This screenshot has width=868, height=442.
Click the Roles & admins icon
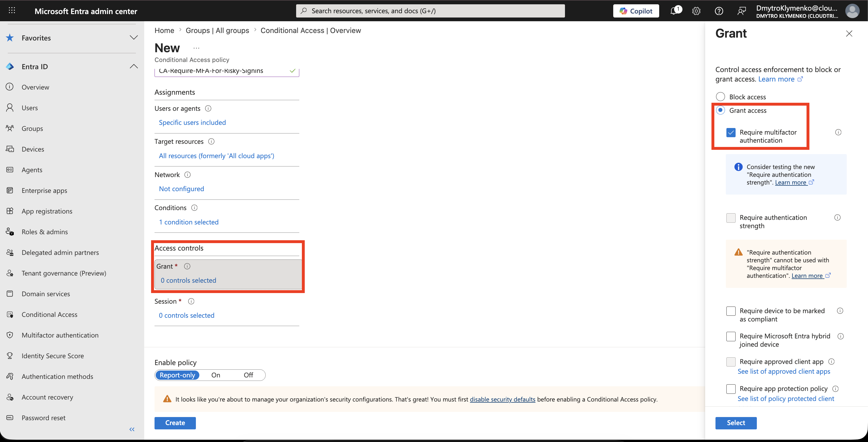pyautogui.click(x=10, y=232)
